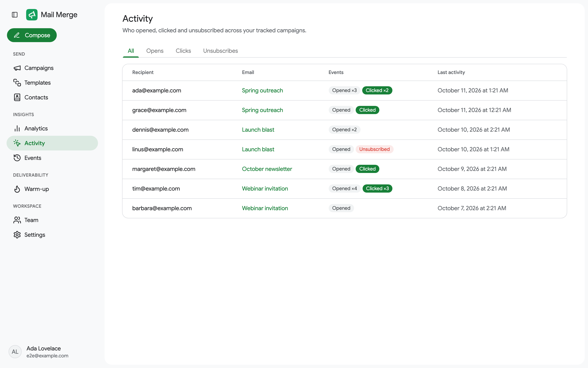This screenshot has width=588, height=368.
Task: Click the Clicked ×2 badge
Action: coord(377,91)
